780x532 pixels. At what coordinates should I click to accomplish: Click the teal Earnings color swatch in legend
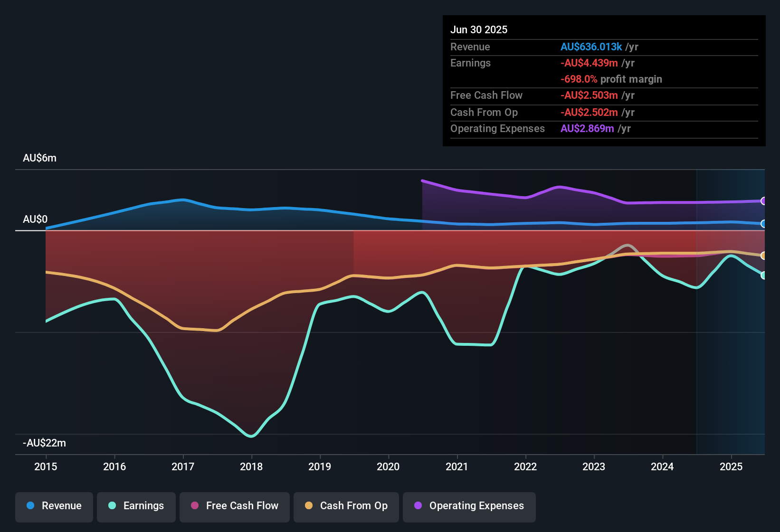(x=112, y=506)
